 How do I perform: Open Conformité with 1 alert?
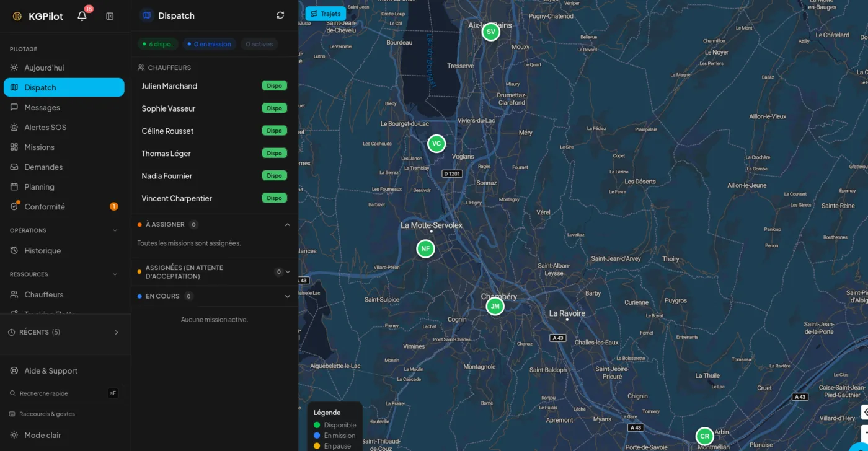[64, 206]
